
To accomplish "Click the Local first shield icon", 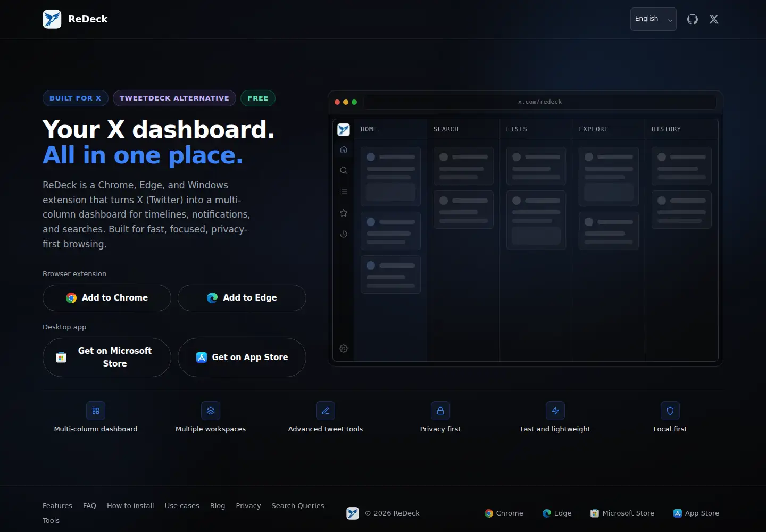I will (670, 411).
